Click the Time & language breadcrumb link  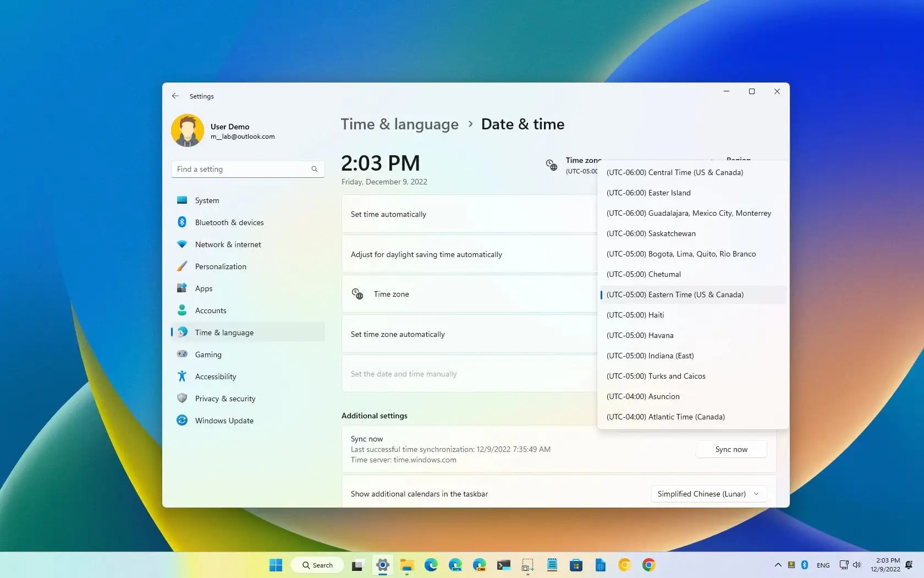399,124
